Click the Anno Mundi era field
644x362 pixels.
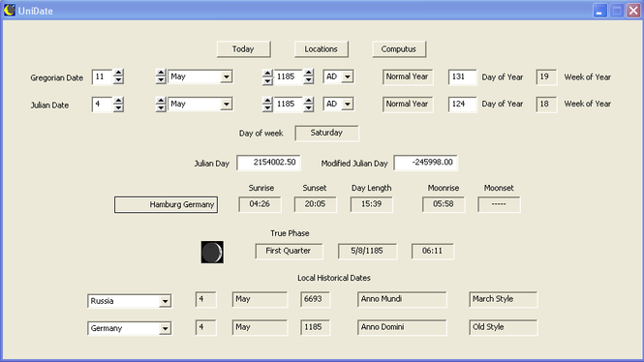click(402, 300)
